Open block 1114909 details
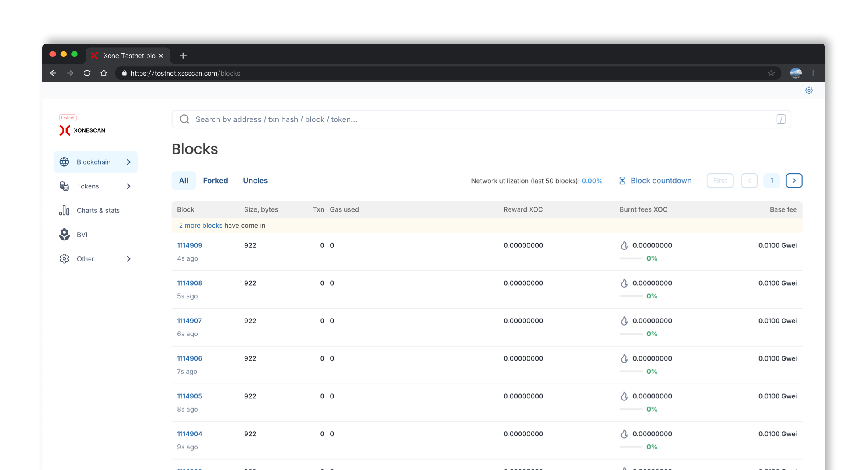Image resolution: width=868 pixels, height=470 pixels. (x=189, y=245)
